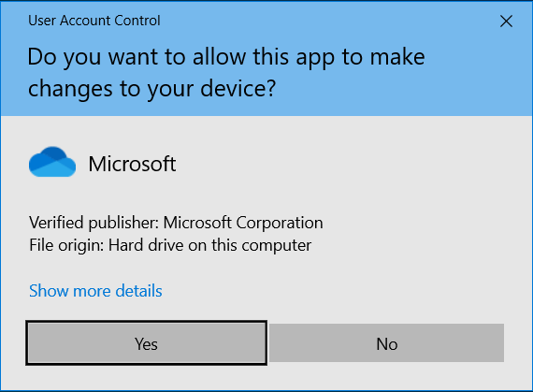Click the blue header banner area

coord(266,59)
